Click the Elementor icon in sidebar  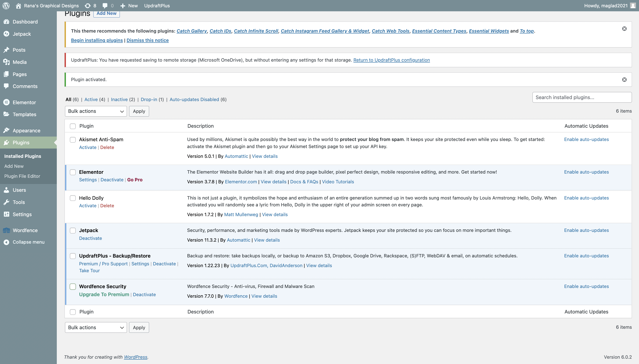point(6,102)
